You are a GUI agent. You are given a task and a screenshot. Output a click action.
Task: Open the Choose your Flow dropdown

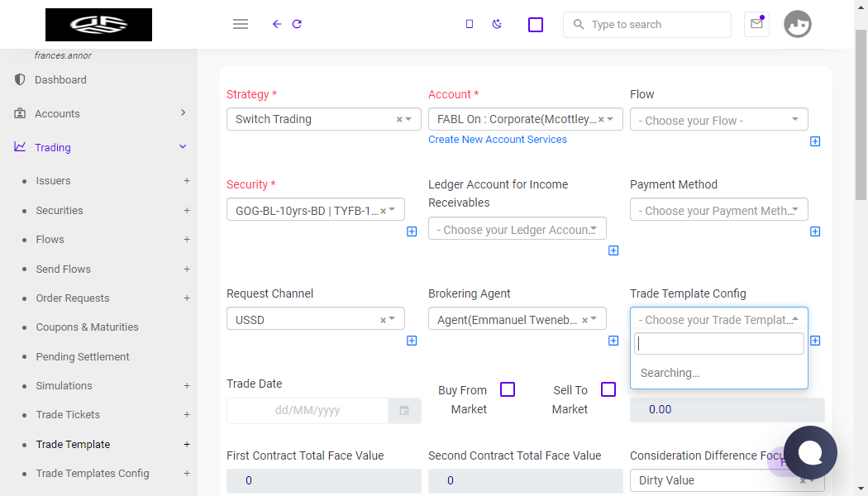coord(718,119)
